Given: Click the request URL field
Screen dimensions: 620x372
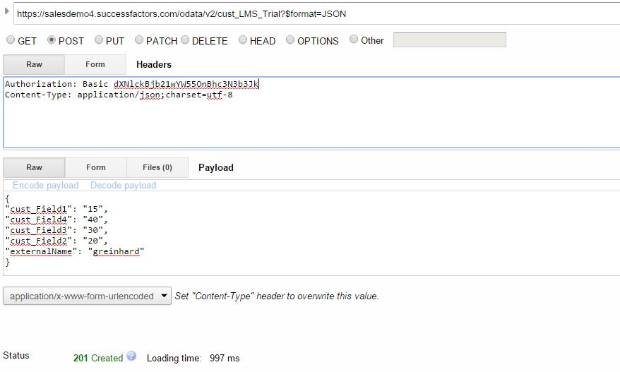Looking at the screenshot, I should pos(316,14).
